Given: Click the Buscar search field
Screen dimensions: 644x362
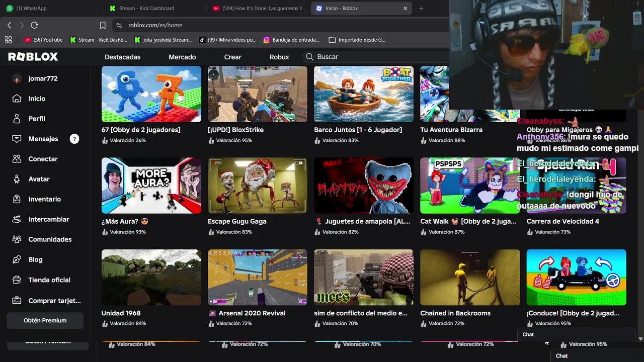Looking at the screenshot, I should [376, 57].
